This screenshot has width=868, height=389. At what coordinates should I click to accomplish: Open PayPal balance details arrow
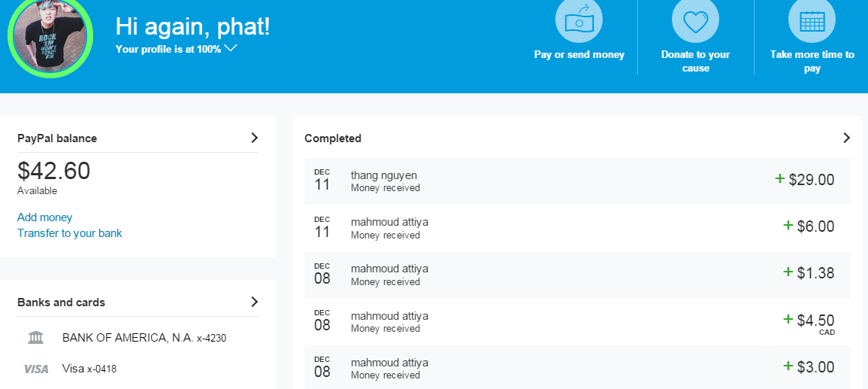tap(254, 138)
